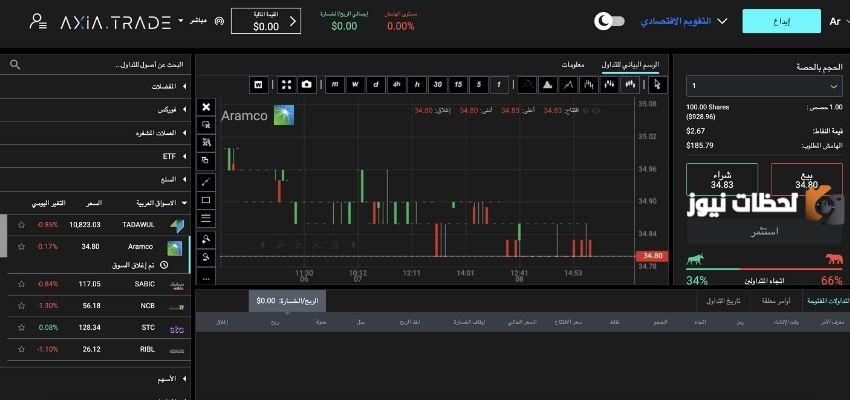850x400 pixels.
Task: Expand the العملات المشفرة category
Action: coord(95,133)
